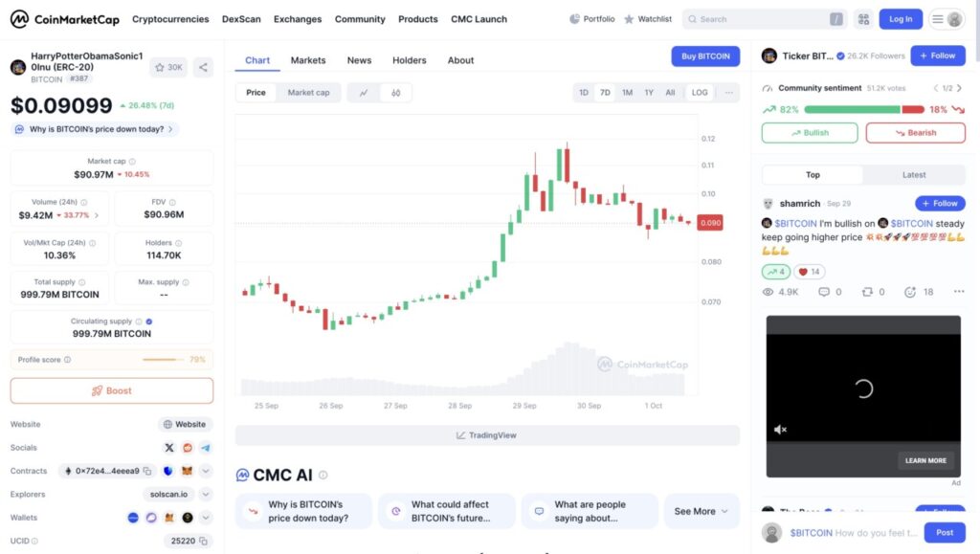The height and width of the screenshot is (554, 980).
Task: Switch chart to candlestick view
Action: (x=395, y=93)
